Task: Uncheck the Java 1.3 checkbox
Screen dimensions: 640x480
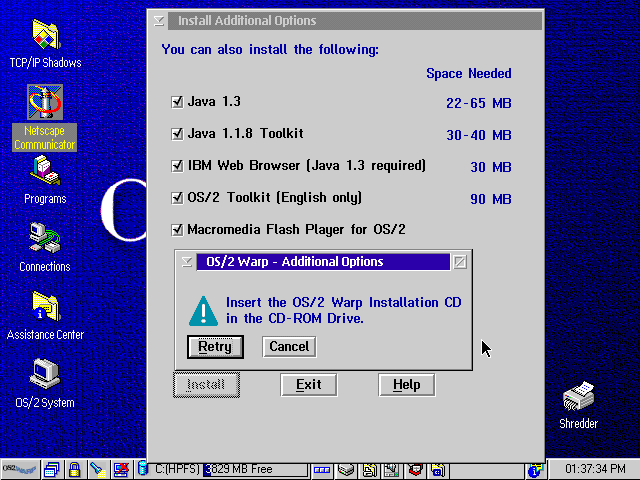Action: pyautogui.click(x=177, y=102)
